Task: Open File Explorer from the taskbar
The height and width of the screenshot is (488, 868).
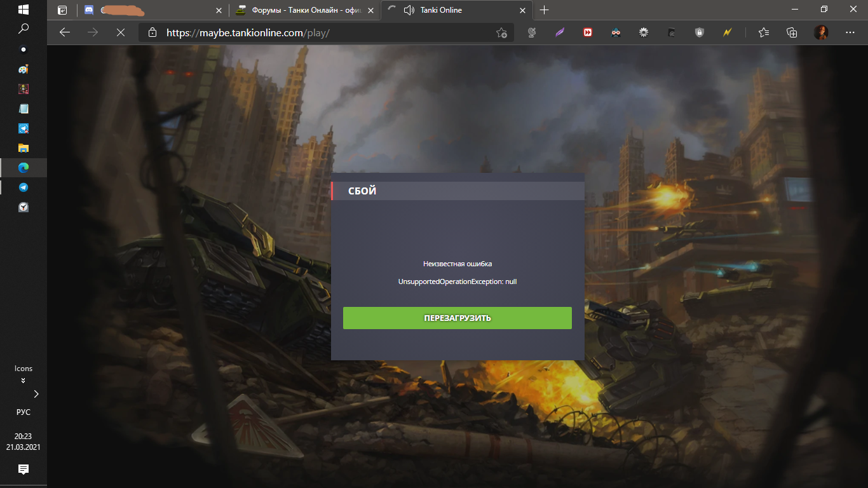Action: click(x=24, y=148)
